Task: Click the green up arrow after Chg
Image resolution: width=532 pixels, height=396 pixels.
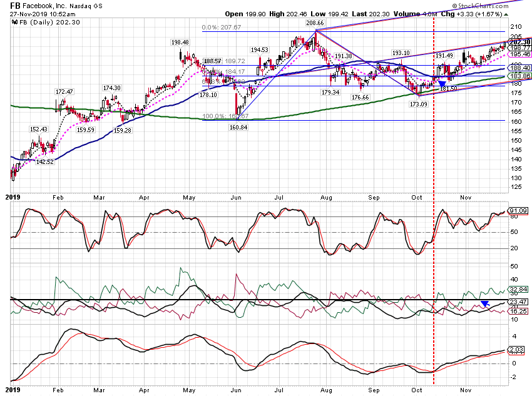Action: (x=506, y=14)
